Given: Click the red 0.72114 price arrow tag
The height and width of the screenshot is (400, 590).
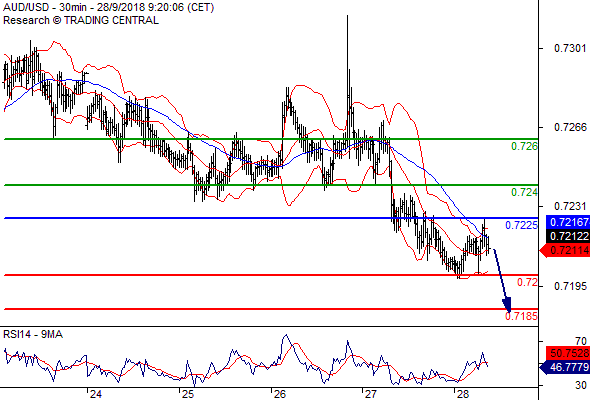Looking at the screenshot, I should pos(565,250).
